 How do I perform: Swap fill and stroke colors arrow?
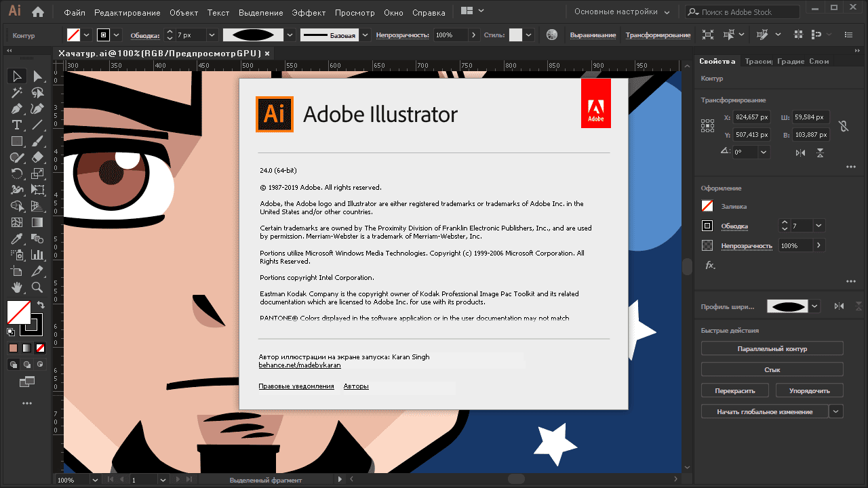41,305
